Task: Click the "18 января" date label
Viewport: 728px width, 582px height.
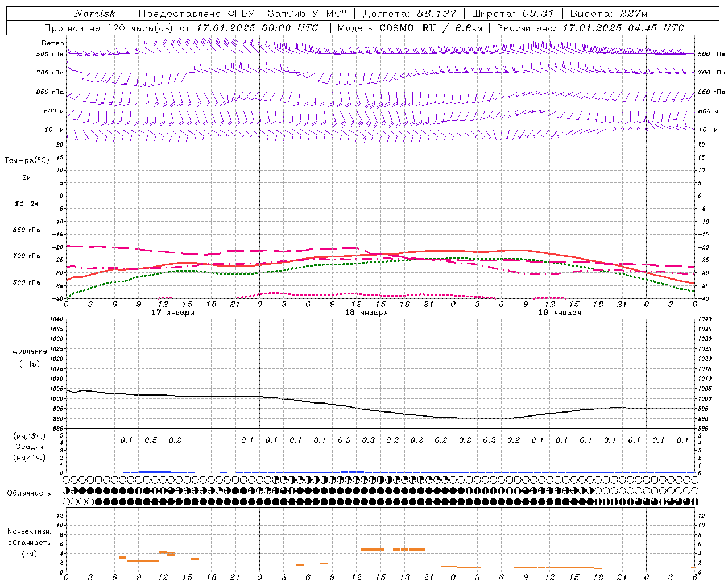Action: pos(366,313)
